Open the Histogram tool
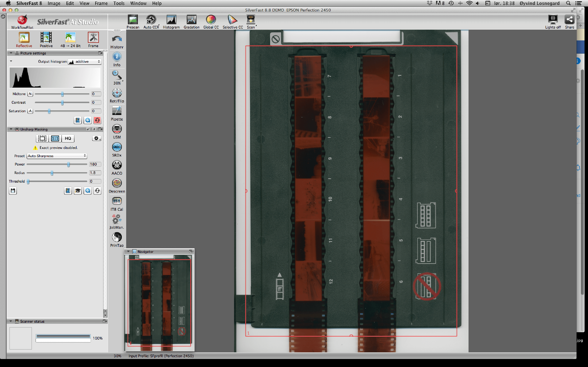Image resolution: width=588 pixels, height=367 pixels. pos(171,22)
